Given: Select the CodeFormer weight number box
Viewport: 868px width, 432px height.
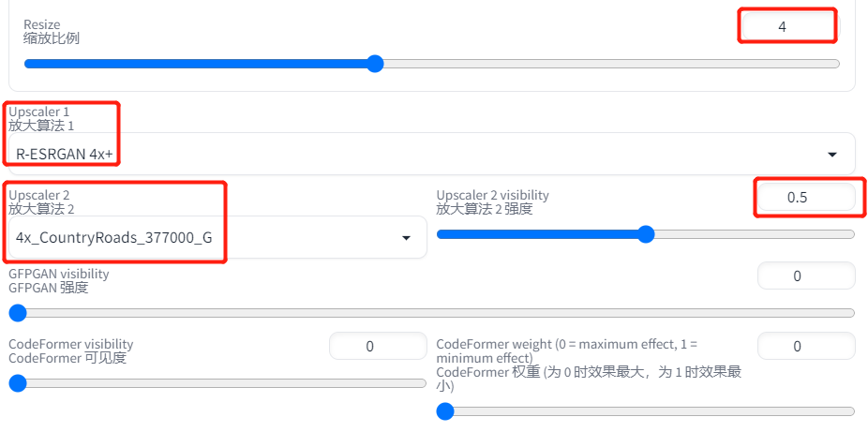Looking at the screenshot, I should (806, 347).
